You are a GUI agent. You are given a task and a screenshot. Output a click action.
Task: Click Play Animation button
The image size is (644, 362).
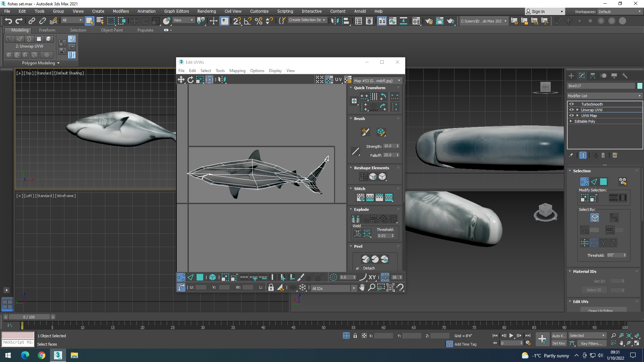click(x=511, y=336)
